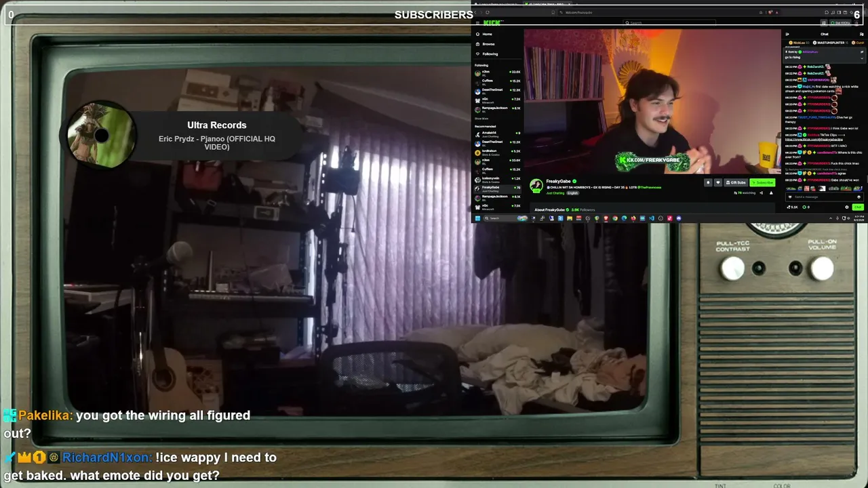
Task: Open chat users icon beside Chat header
Action: (862, 34)
